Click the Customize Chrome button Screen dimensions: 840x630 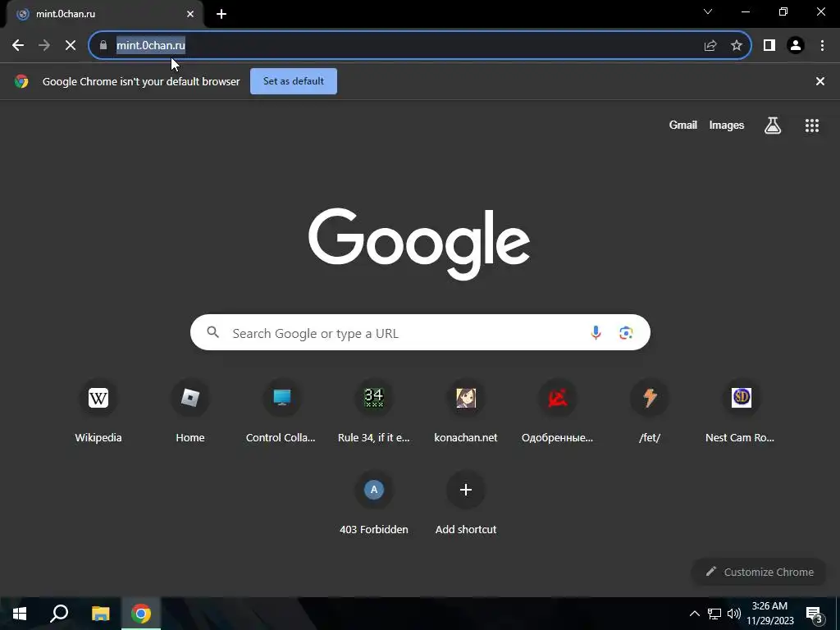pos(760,572)
